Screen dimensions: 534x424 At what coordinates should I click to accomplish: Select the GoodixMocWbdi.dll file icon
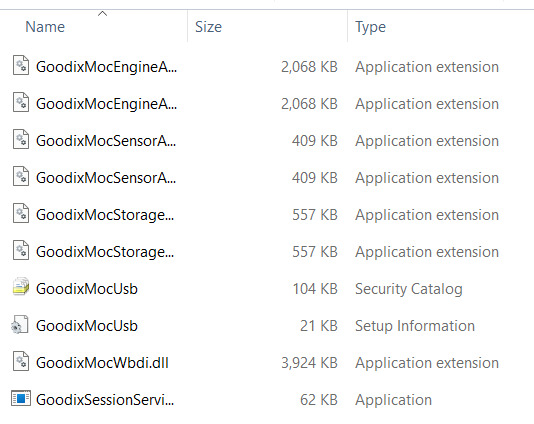click(21, 361)
